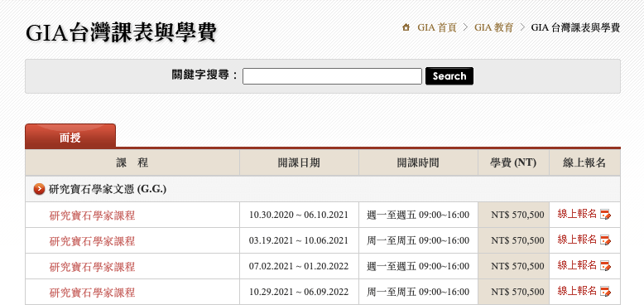Screen dimensions: 644x305
Task: Click the 開課日期 column header
Action: [299, 162]
